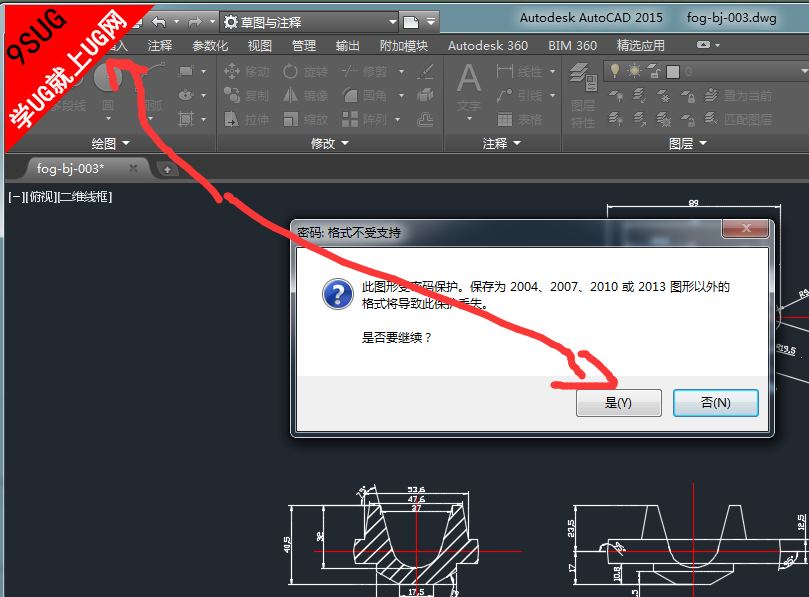Select the Scale (缩放) tool
This screenshot has width=809, height=597.
pos(305,120)
